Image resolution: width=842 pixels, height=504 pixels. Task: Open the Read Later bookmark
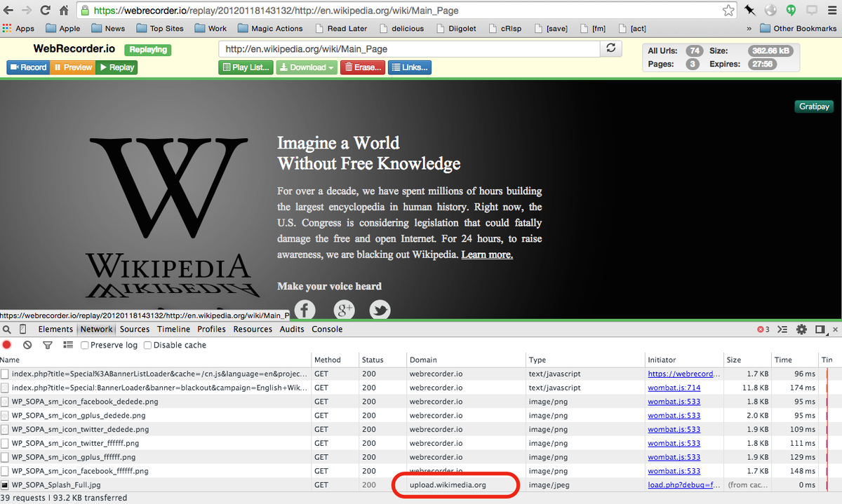coord(340,29)
